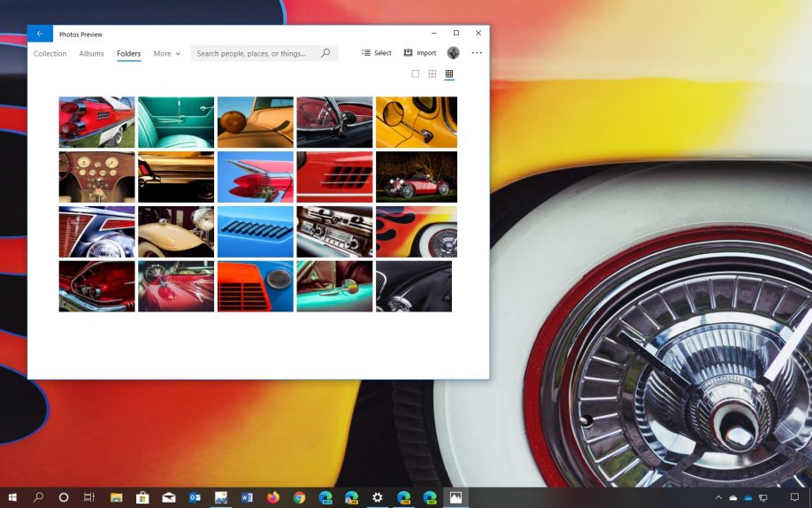The width and height of the screenshot is (812, 508).
Task: Show hidden system tray icons
Action: [718, 497]
